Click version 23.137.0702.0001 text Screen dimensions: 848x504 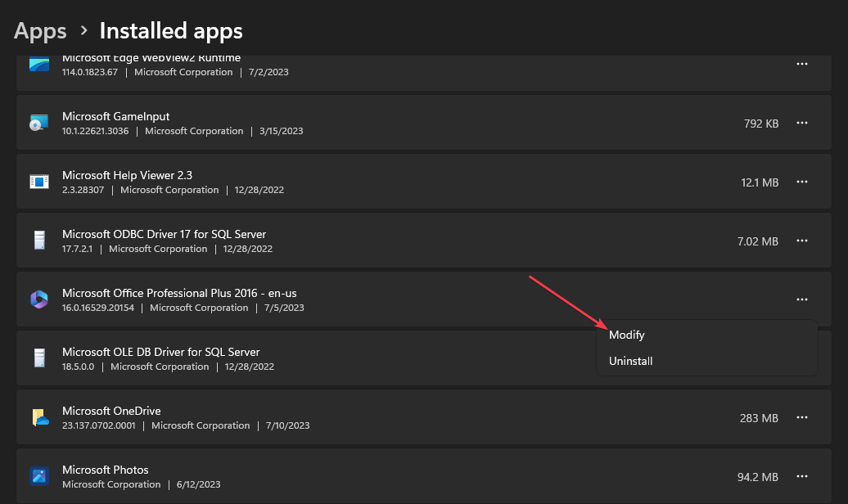[x=98, y=425]
